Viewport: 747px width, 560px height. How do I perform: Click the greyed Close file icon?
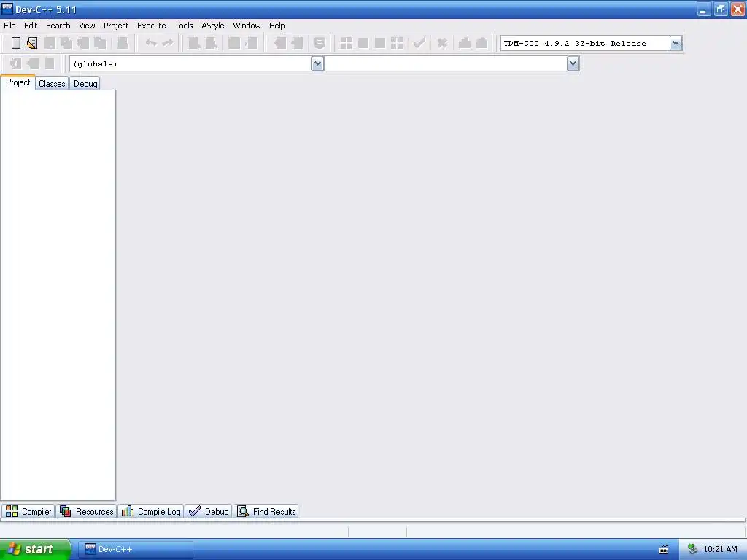(83, 43)
